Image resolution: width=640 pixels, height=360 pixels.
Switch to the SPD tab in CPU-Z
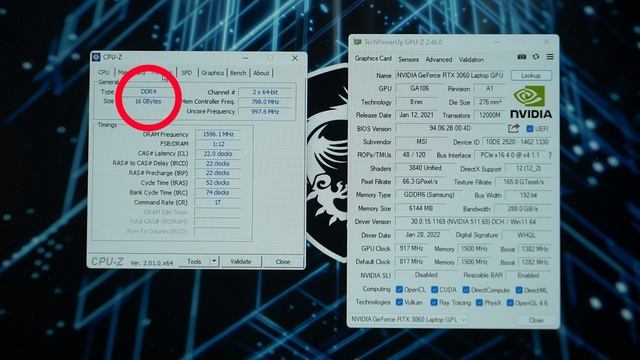tap(187, 73)
